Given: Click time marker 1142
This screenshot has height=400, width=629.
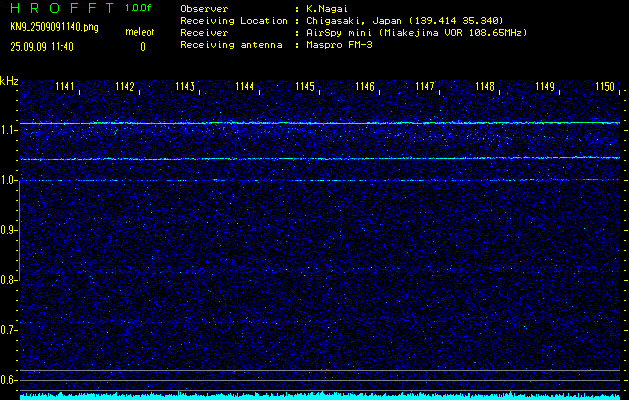Looking at the screenshot, I should pos(125,86).
